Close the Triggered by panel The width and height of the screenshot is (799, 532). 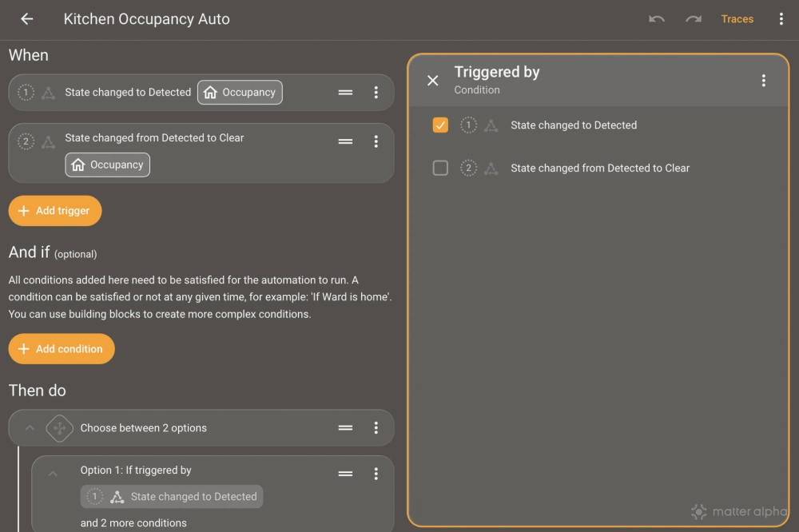[x=432, y=80]
